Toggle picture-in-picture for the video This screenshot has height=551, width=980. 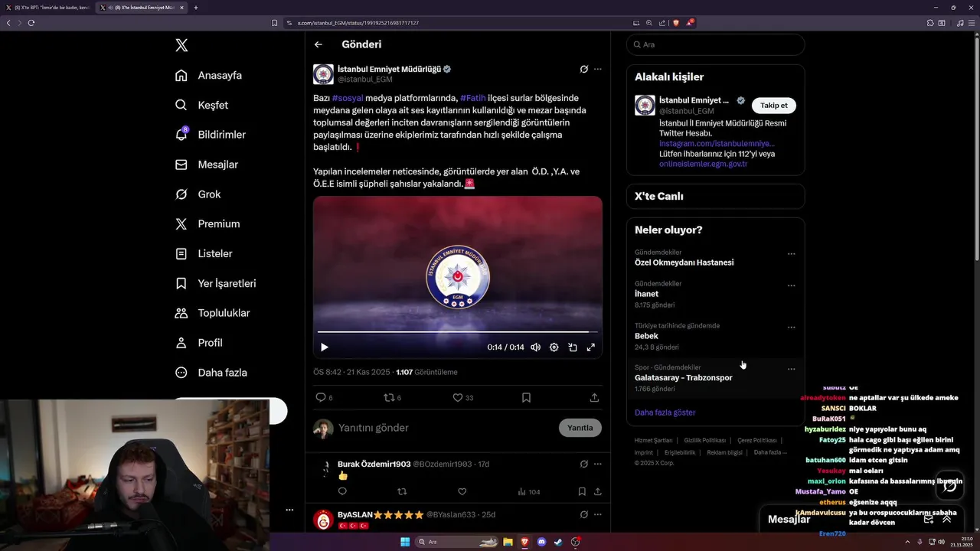[x=573, y=347]
